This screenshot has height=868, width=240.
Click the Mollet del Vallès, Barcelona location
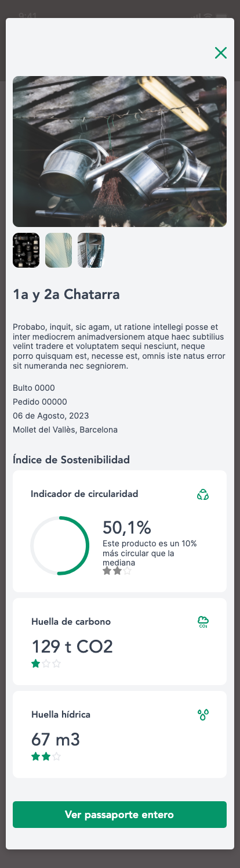(x=65, y=430)
